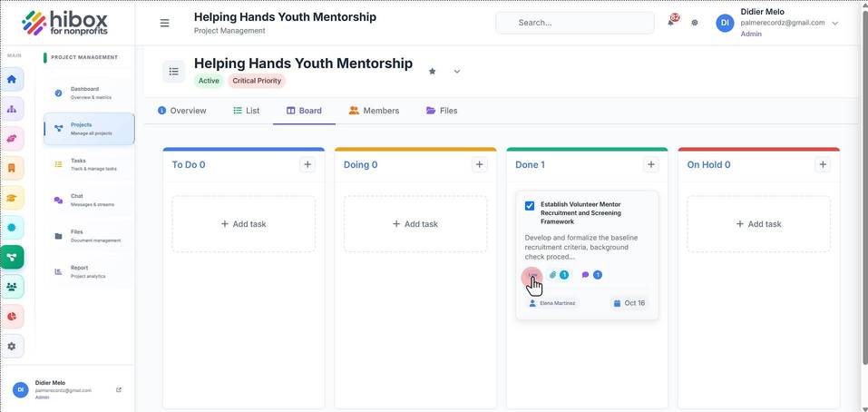This screenshot has height=412, width=868.
Task: Open the Overview tab
Action: (182, 110)
